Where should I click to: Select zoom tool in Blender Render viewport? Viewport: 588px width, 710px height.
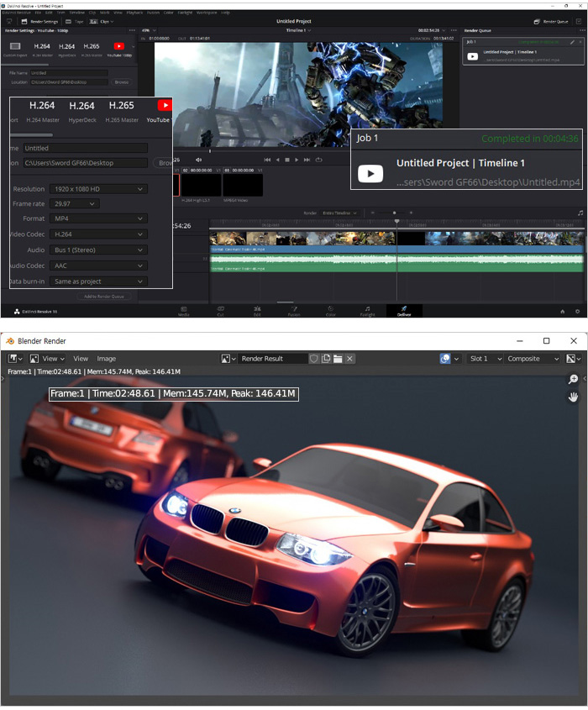point(573,380)
